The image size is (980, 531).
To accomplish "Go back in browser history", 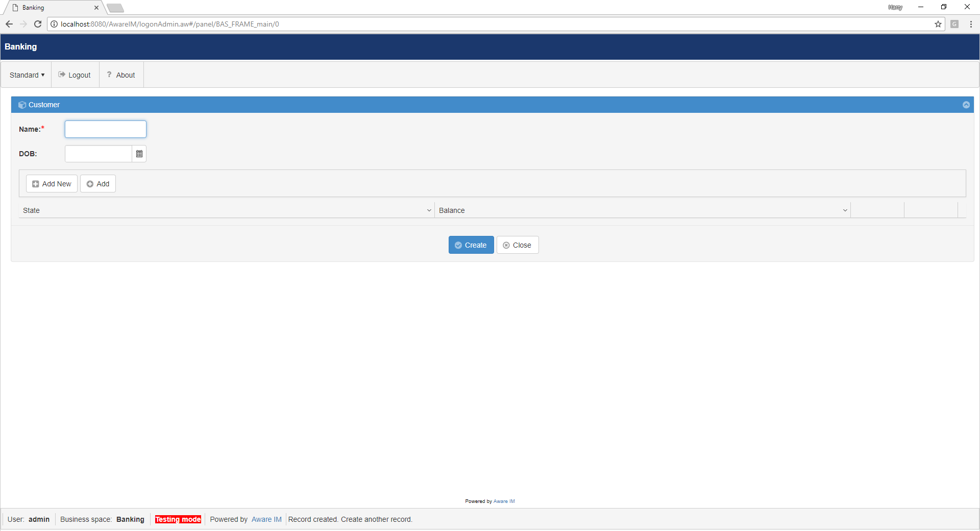I will 9,24.
